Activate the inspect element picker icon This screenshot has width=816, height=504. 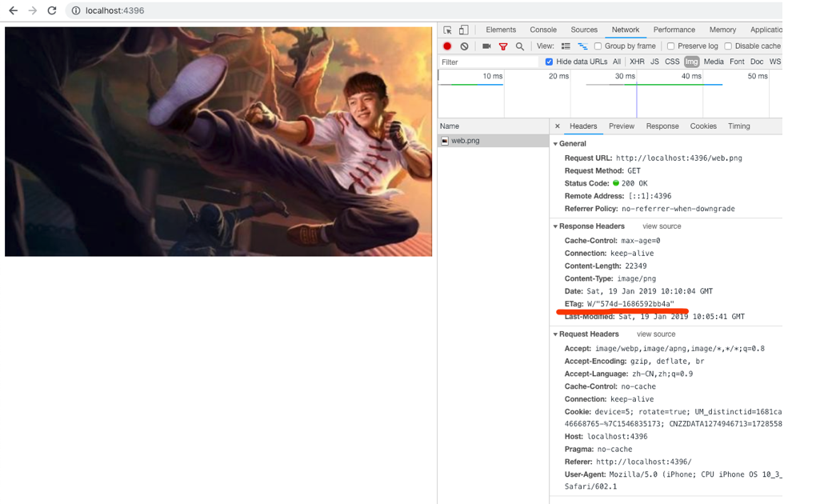pos(447,30)
